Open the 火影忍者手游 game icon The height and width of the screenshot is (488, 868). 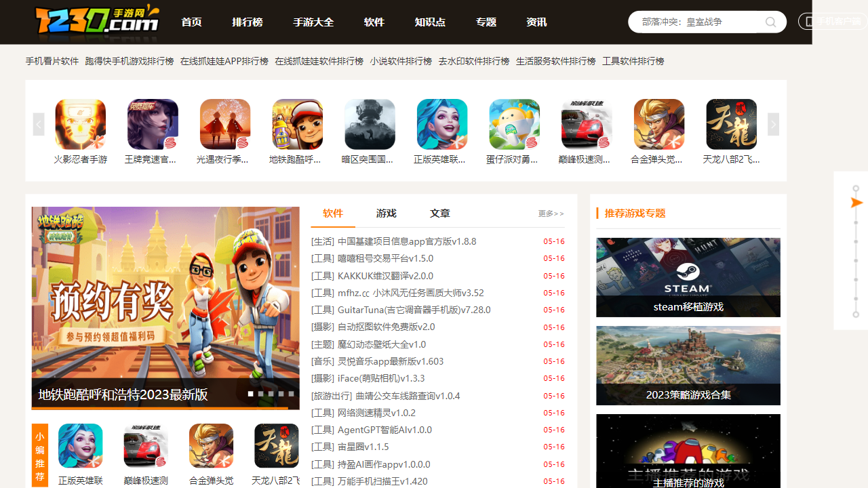81,125
